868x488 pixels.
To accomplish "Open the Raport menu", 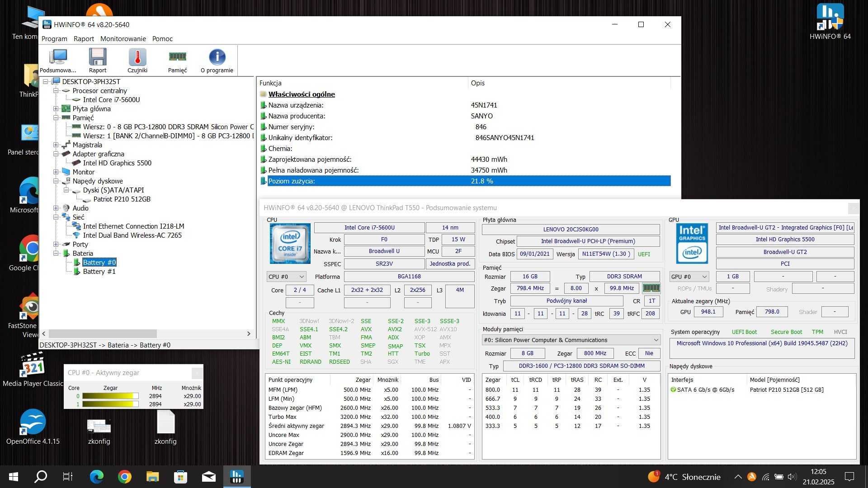I will 84,39.
